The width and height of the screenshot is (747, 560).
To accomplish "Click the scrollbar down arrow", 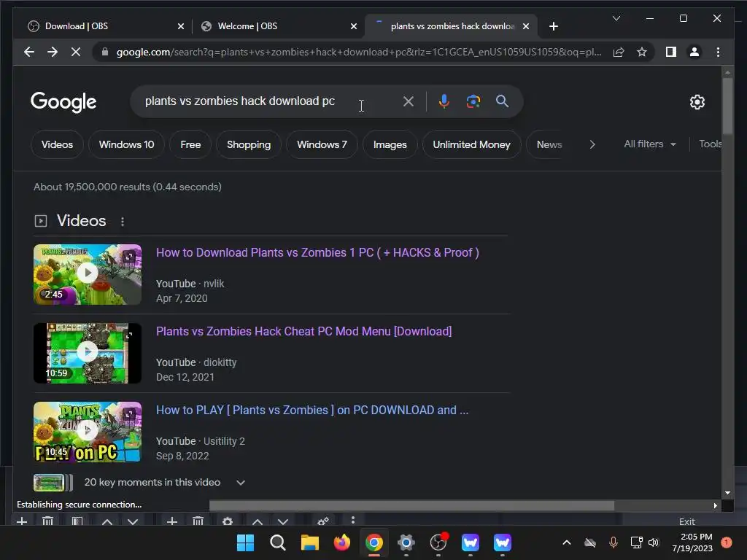I will [x=727, y=493].
